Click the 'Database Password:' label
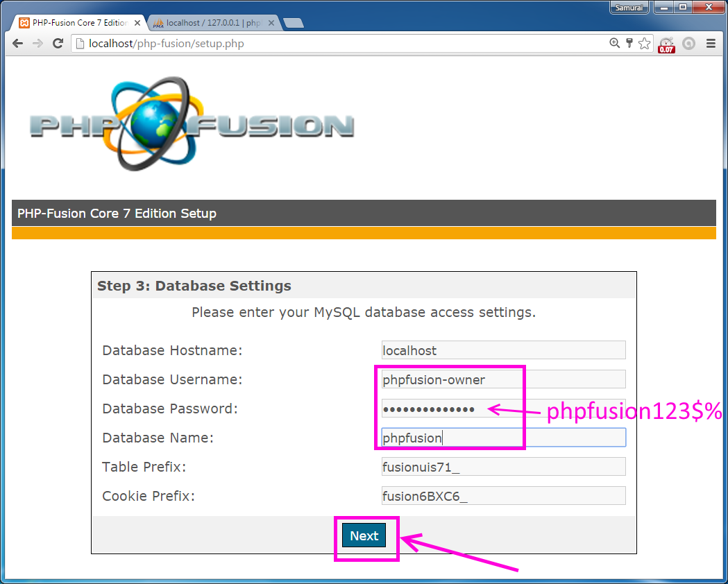728x584 pixels. tap(170, 409)
